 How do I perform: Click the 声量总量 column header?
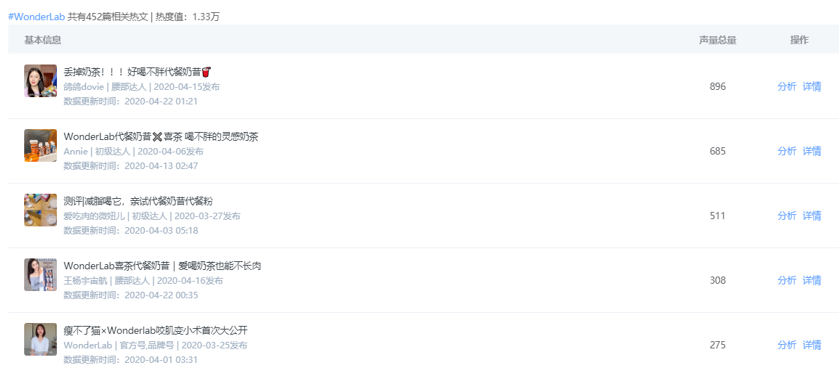718,40
